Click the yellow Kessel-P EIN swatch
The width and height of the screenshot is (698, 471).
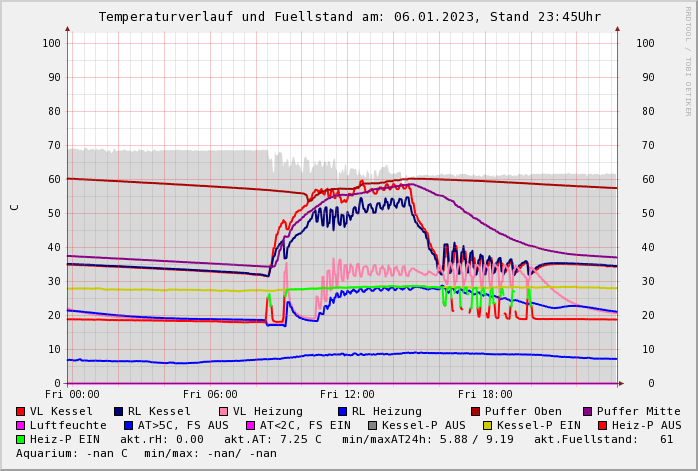coord(488,425)
